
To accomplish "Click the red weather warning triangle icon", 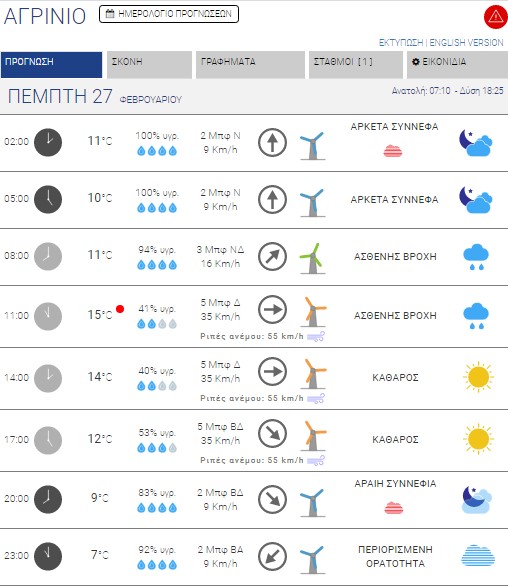I will tap(495, 17).
